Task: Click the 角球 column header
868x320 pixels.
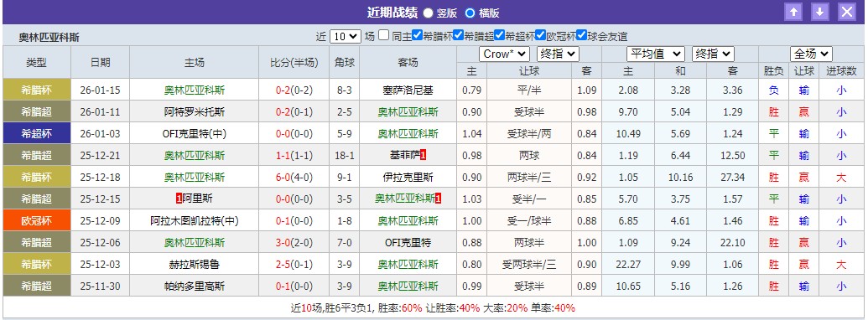Action: [x=345, y=63]
